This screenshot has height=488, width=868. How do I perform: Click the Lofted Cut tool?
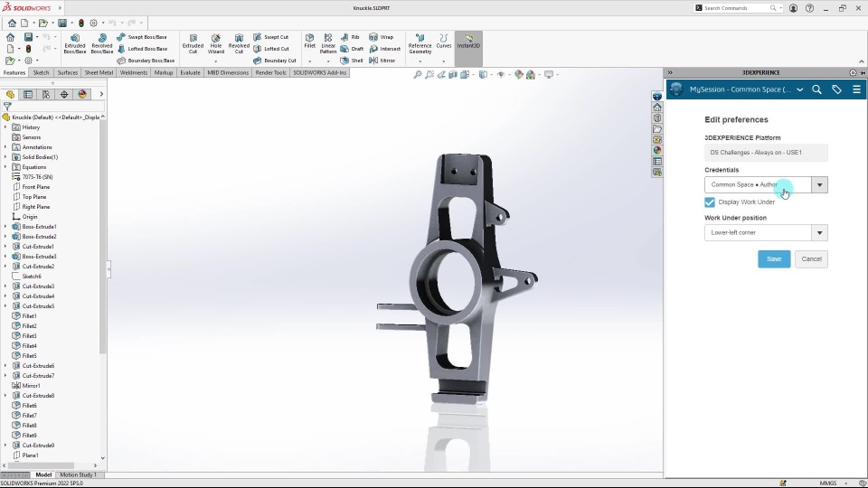click(x=270, y=49)
